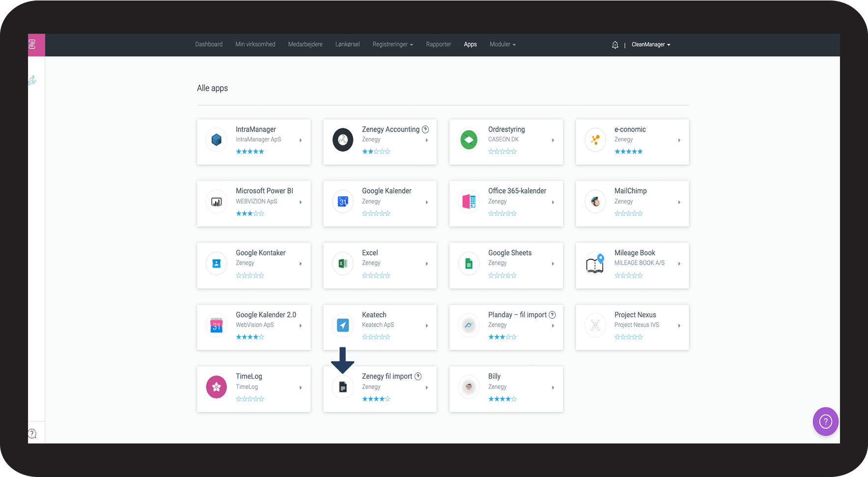Image resolution: width=868 pixels, height=477 pixels.
Task: Open the Project Nexus app title
Action: coord(635,315)
